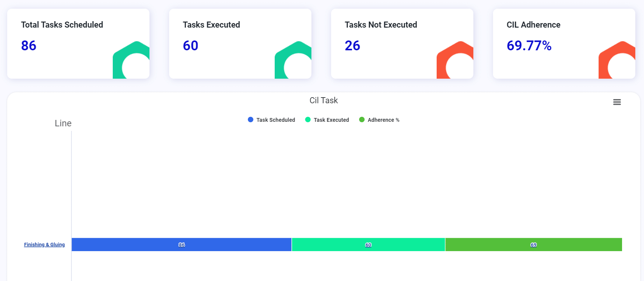Toggle Adherence % series in chart legend
644x281 pixels.
[379, 120]
